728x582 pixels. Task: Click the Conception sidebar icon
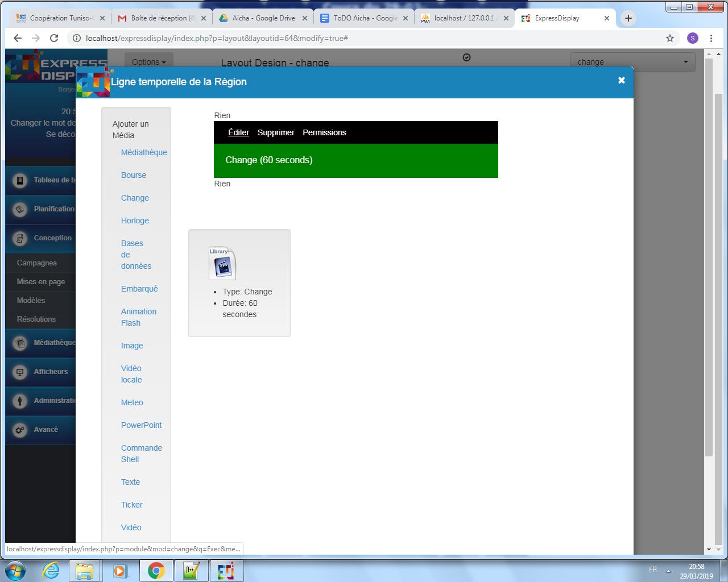[x=20, y=238]
